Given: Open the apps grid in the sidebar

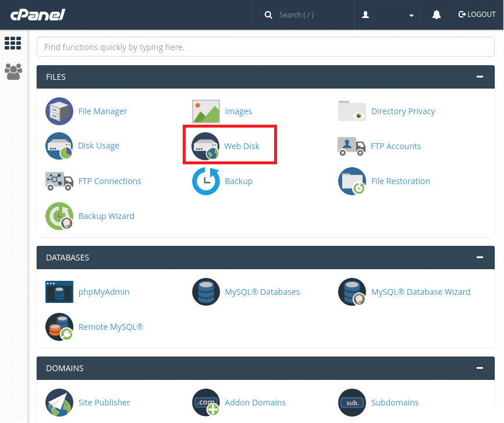Looking at the screenshot, I should click(x=13, y=43).
